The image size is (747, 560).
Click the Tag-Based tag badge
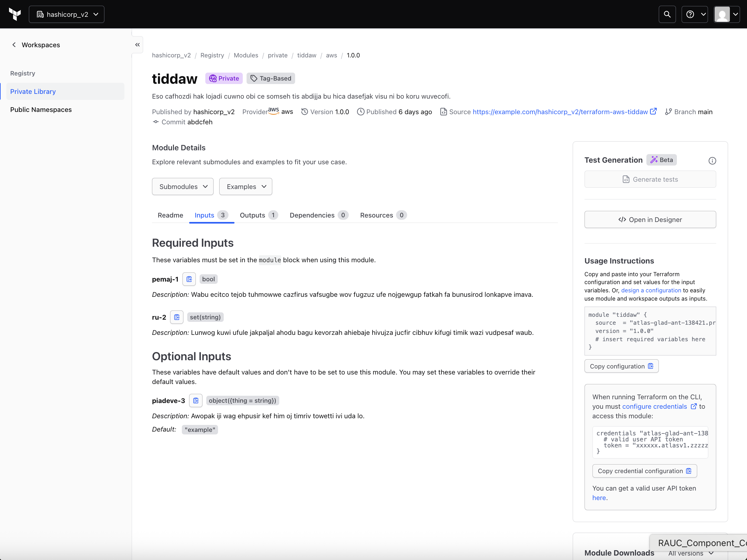click(x=270, y=78)
